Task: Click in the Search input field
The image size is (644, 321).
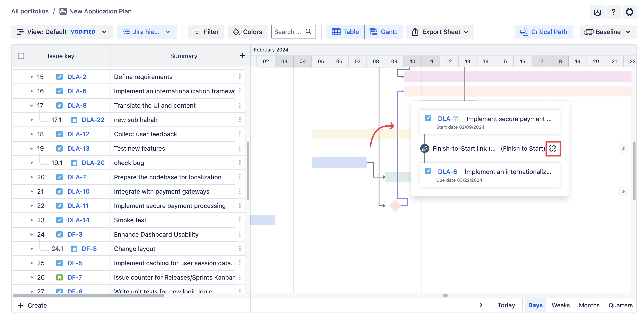Action: (288, 32)
